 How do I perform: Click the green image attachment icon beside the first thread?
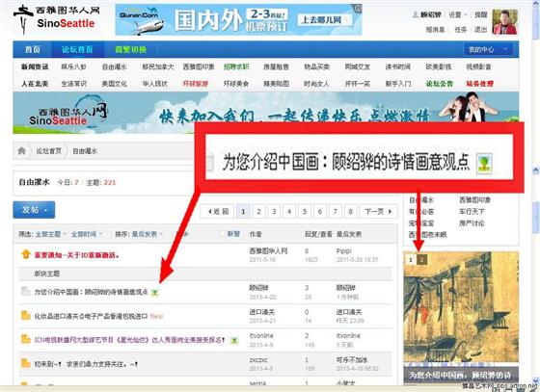coord(155,293)
